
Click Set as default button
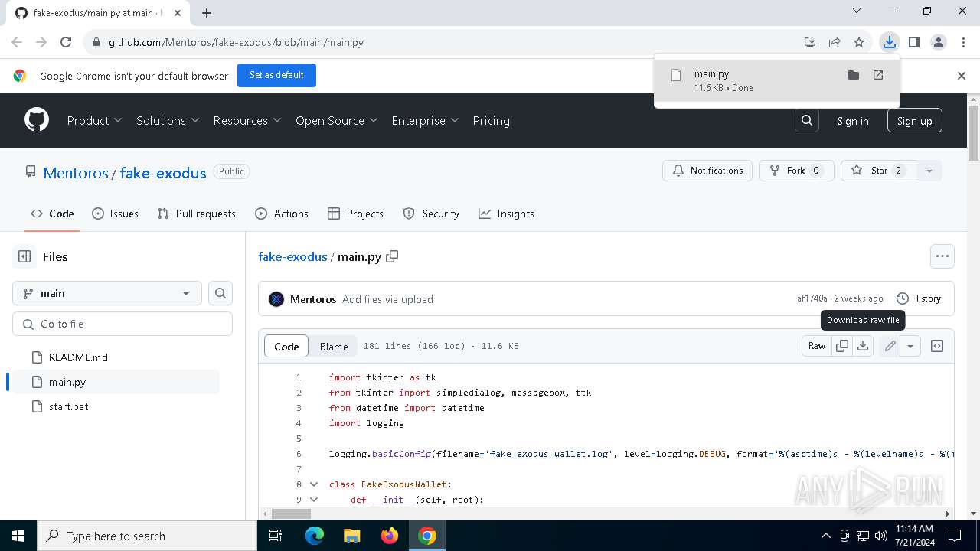coord(276,75)
